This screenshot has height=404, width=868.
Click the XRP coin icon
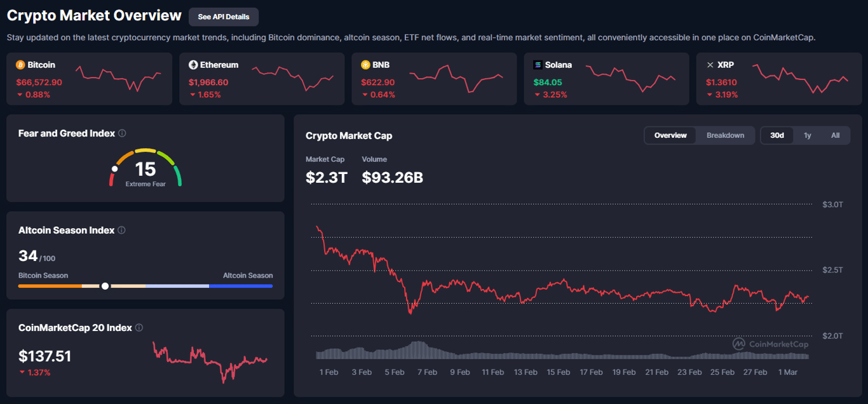pos(710,65)
